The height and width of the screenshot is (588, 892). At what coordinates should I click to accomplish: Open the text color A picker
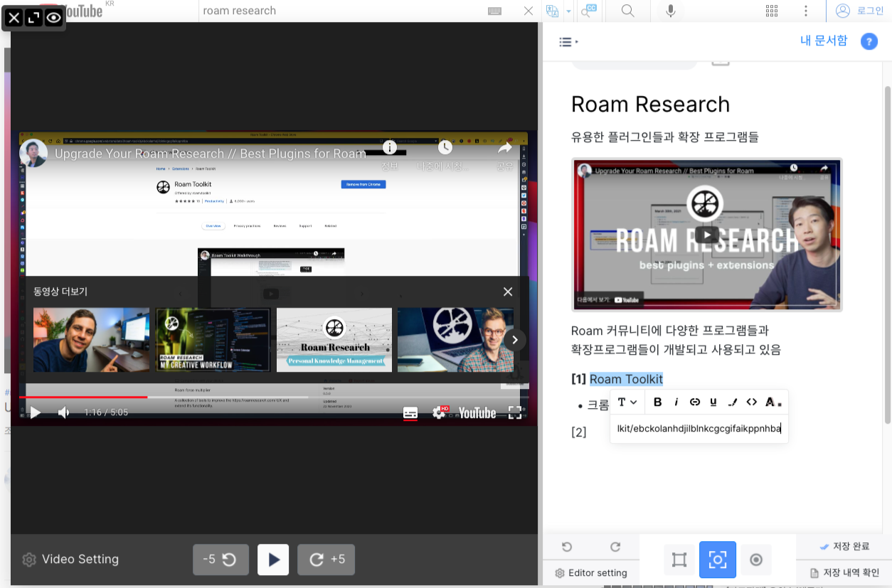click(772, 402)
